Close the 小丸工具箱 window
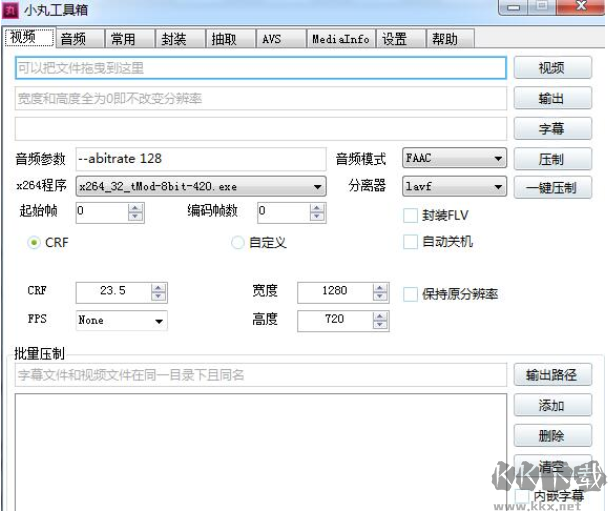The width and height of the screenshot is (608, 513). [581, 7]
